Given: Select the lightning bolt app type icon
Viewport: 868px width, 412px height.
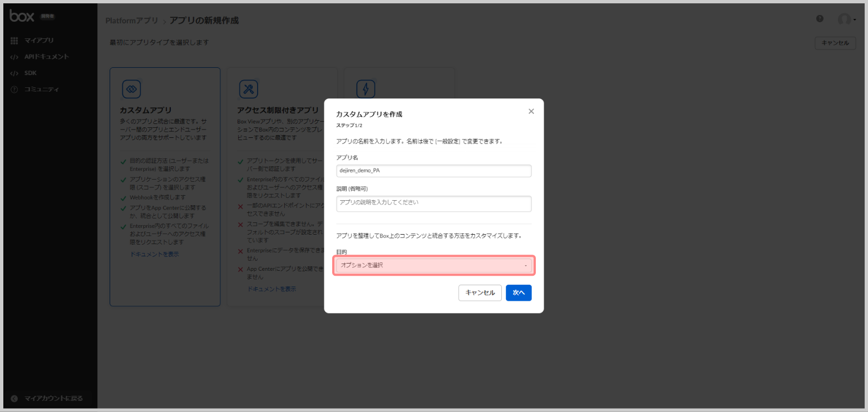Looking at the screenshot, I should (x=366, y=89).
